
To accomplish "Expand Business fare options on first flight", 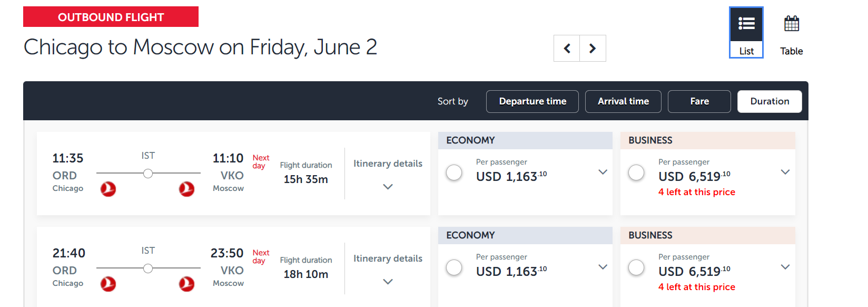I will [x=785, y=172].
